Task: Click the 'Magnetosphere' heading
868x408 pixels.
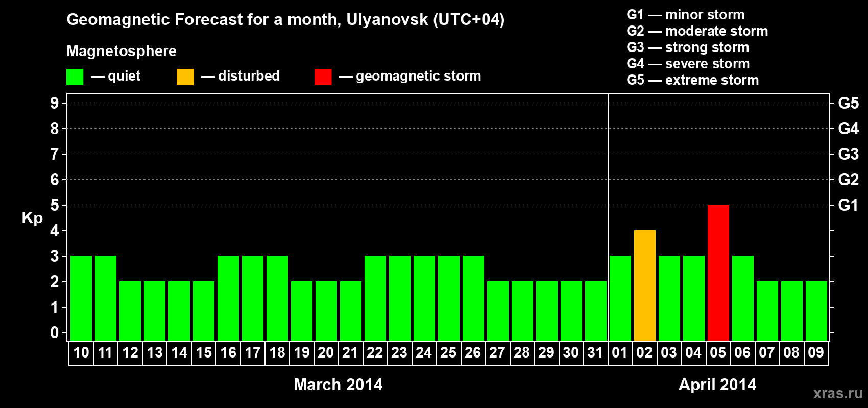Action: tap(122, 51)
